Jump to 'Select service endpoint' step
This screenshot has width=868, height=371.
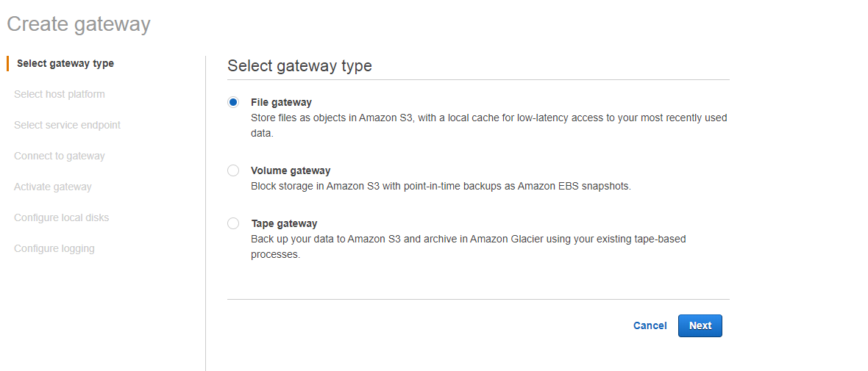pyautogui.click(x=67, y=125)
